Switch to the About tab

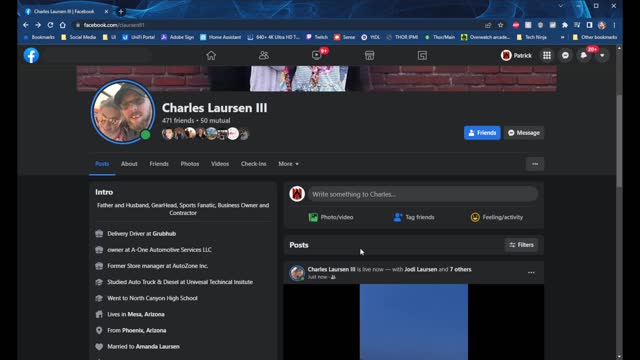coord(129,164)
